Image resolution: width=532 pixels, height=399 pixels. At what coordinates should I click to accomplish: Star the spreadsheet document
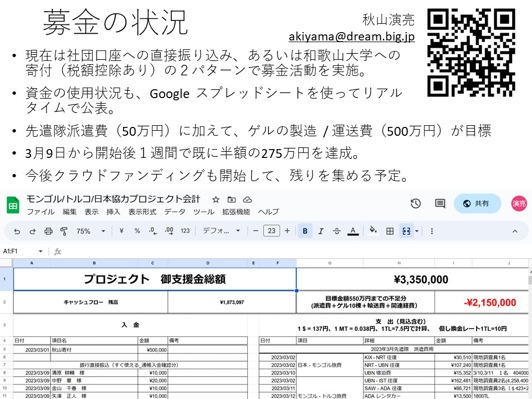(216, 199)
